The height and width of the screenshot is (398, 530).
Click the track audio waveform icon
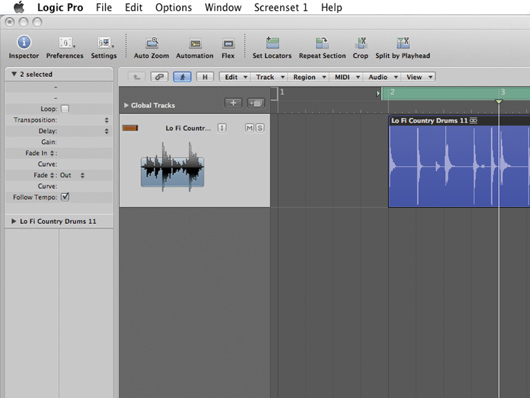pyautogui.click(x=172, y=167)
